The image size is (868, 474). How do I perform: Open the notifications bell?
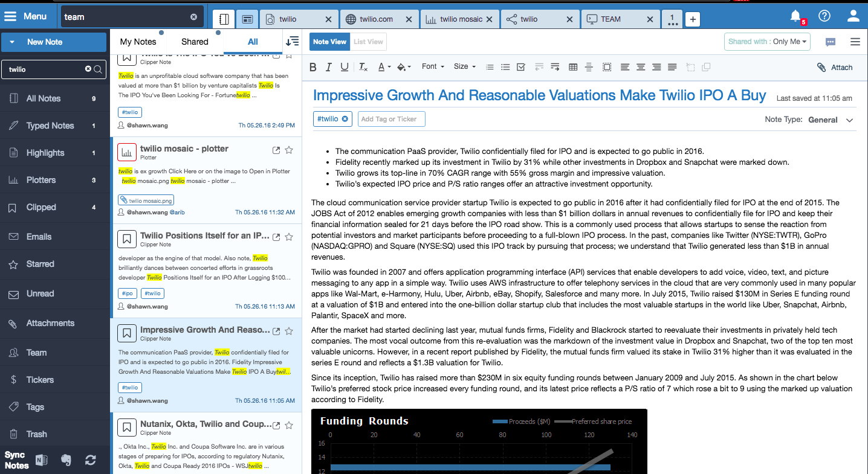click(x=796, y=16)
